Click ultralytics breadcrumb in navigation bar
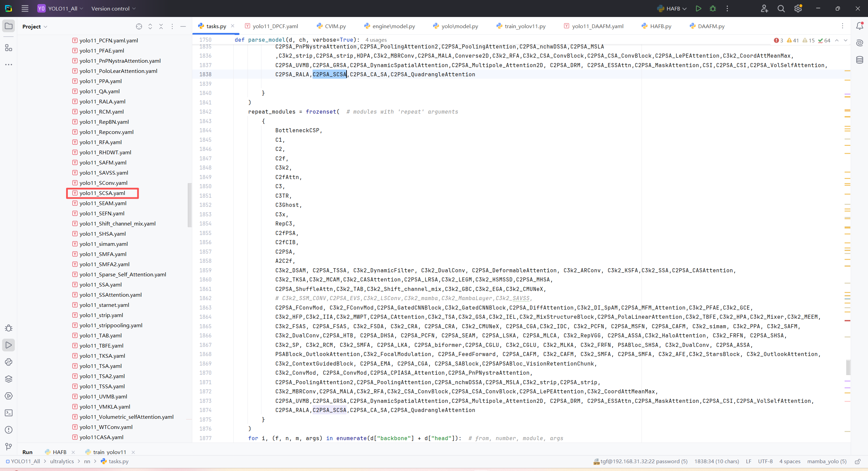 [62, 461]
